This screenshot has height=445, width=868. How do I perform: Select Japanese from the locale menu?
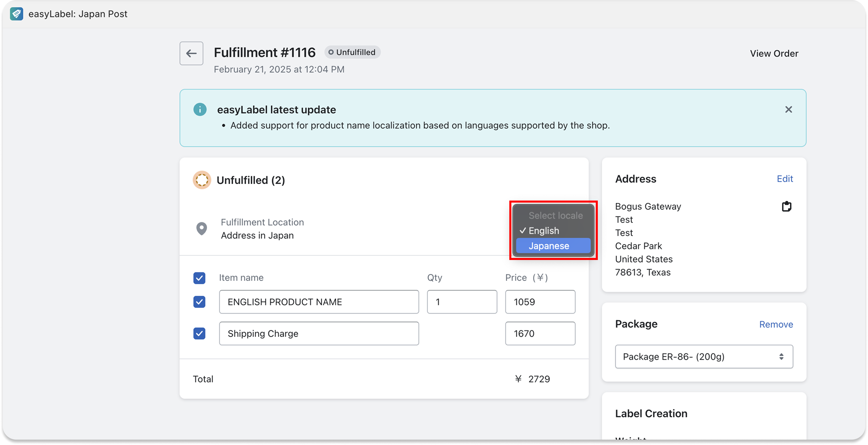(553, 246)
